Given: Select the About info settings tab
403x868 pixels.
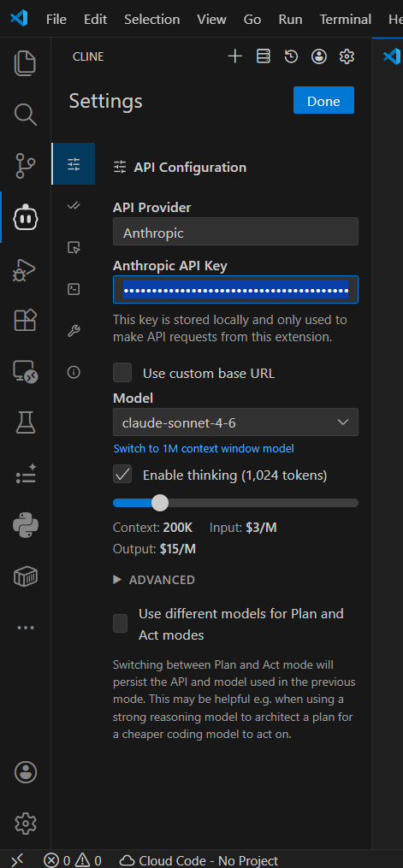Looking at the screenshot, I should 74,372.
